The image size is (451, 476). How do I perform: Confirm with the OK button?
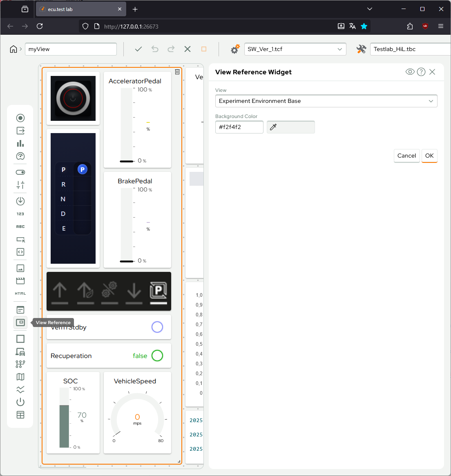point(429,156)
